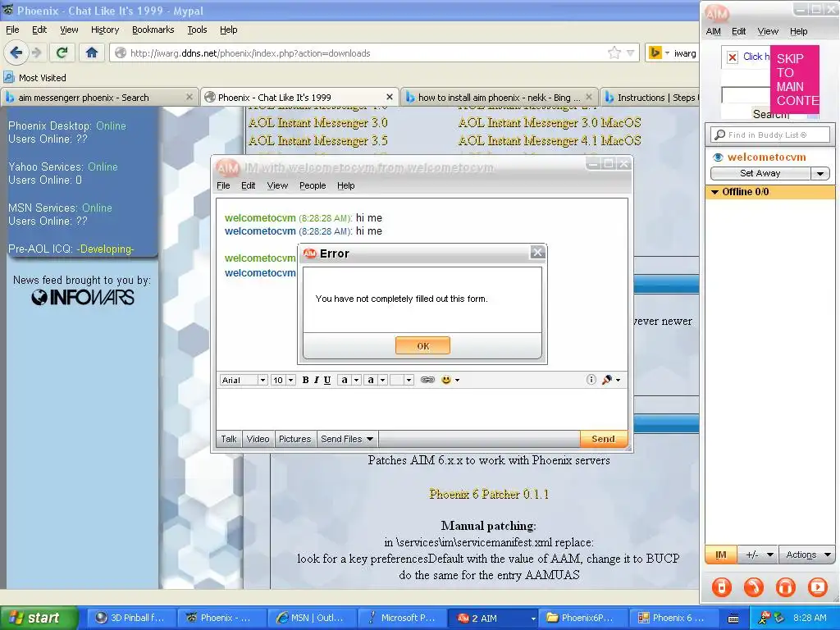Open the AOL Instant Messenger 3.5 link
The image size is (840, 630).
(318, 141)
